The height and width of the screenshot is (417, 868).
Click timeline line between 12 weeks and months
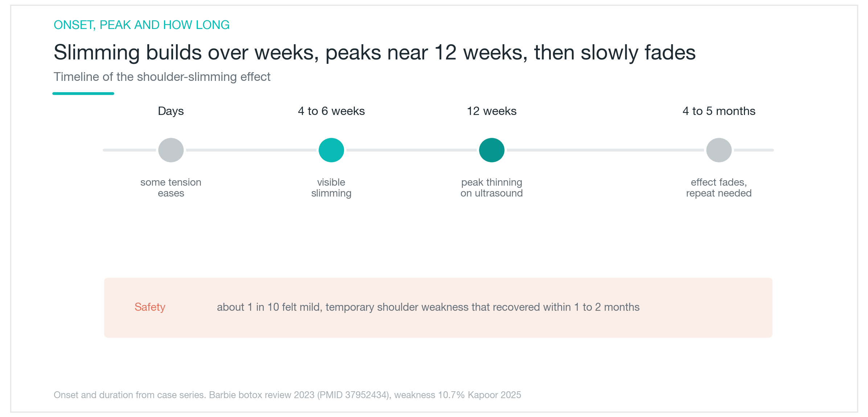[605, 150]
